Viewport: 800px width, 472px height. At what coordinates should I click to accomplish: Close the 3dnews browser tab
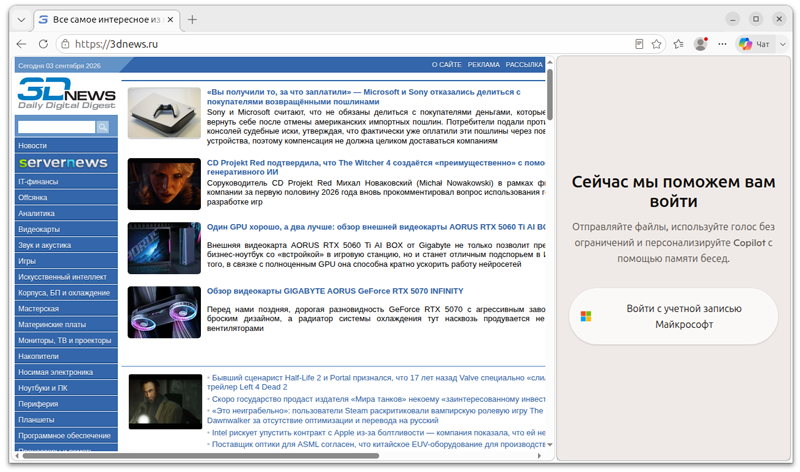pos(170,19)
